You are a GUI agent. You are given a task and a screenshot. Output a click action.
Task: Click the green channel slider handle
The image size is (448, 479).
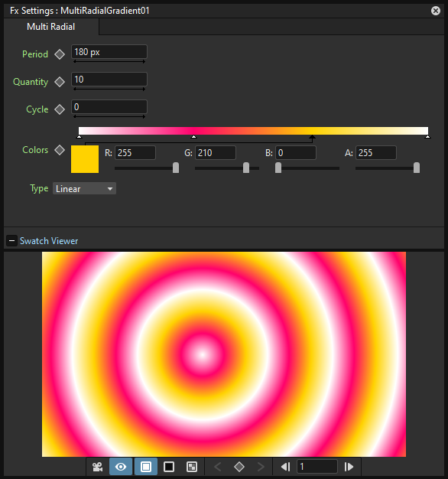pos(246,168)
